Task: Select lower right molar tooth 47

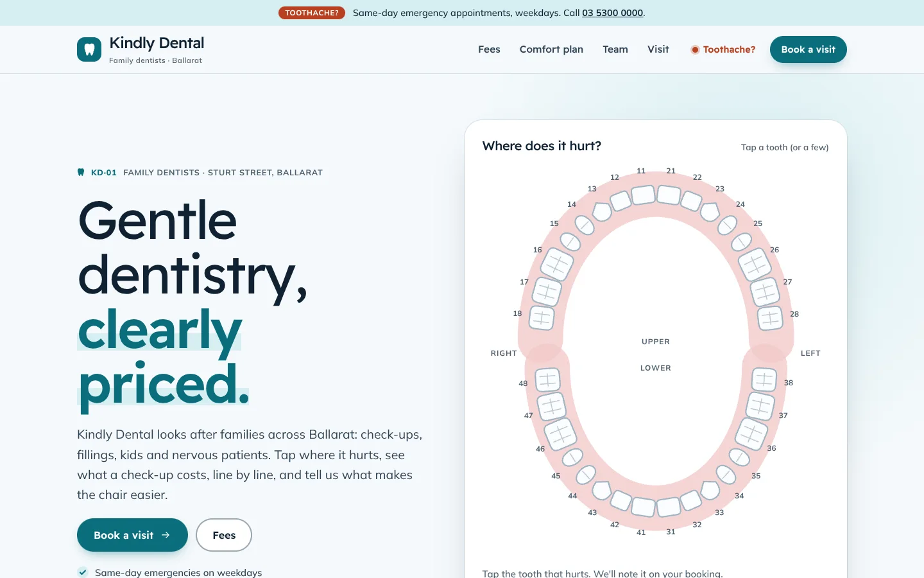Action: point(552,407)
